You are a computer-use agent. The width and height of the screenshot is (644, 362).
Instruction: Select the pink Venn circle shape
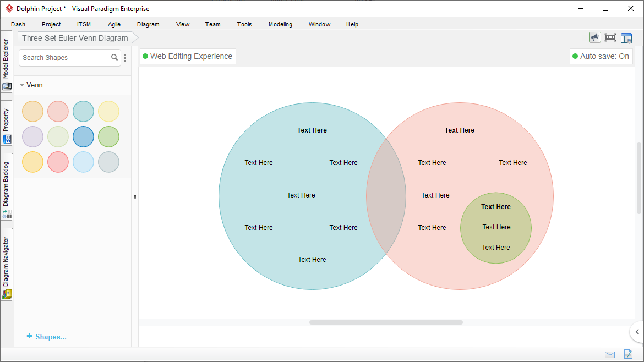pos(58,111)
